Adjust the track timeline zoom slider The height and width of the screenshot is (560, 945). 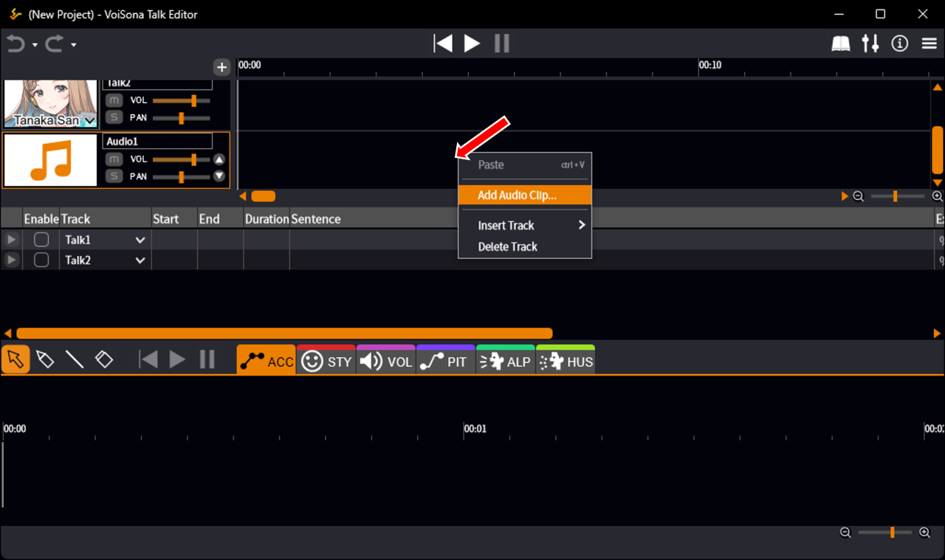pyautogui.click(x=898, y=196)
